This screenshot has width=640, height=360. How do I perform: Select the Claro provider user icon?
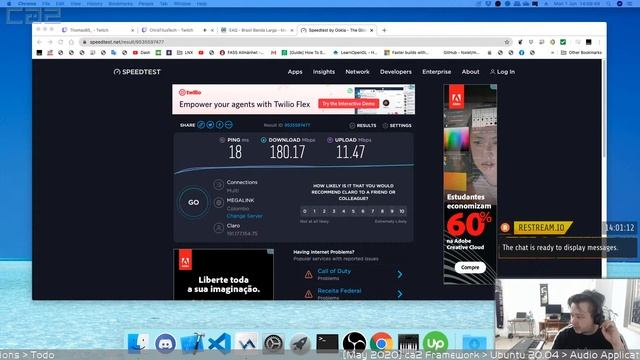pyautogui.click(x=219, y=228)
